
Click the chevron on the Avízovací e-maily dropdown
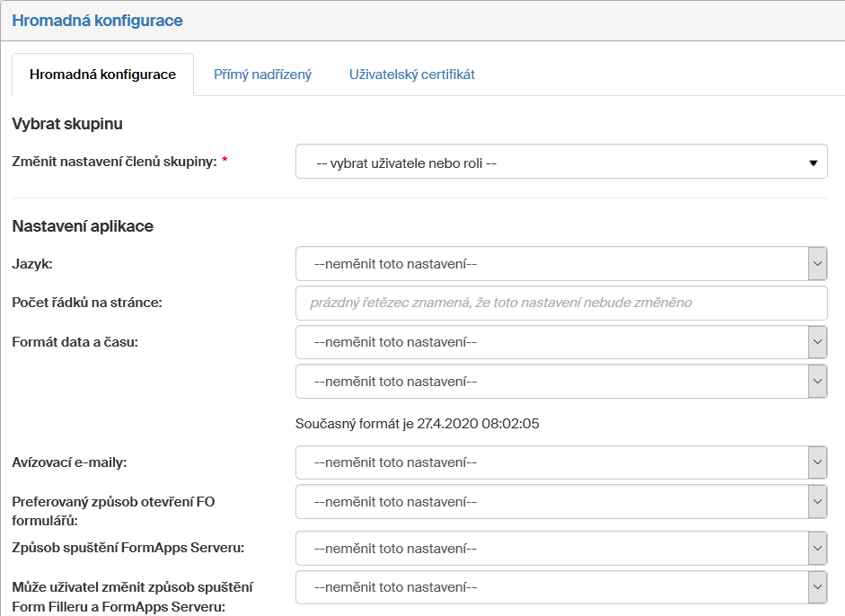click(x=817, y=462)
